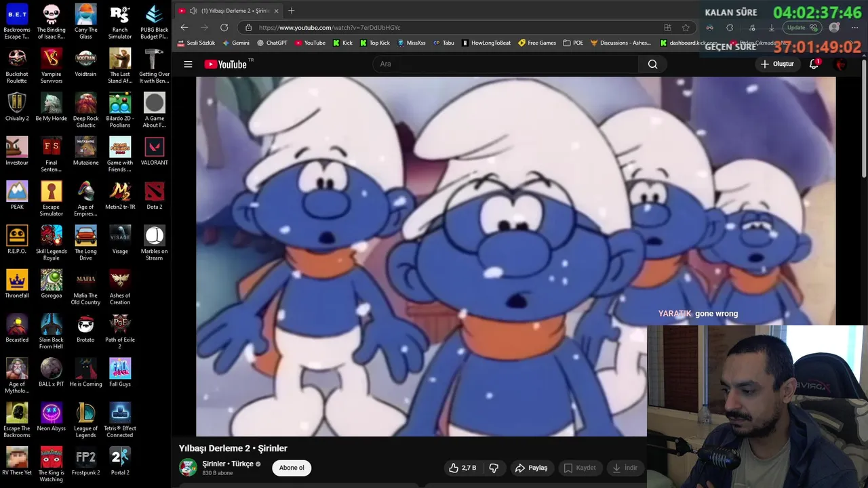Launch League of Legends shortcut
868x488 pixels.
coord(85,420)
